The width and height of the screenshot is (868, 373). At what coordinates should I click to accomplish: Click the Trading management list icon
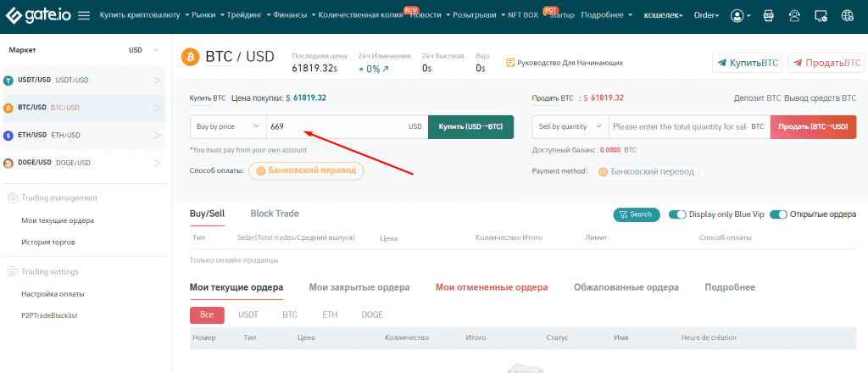coord(13,198)
